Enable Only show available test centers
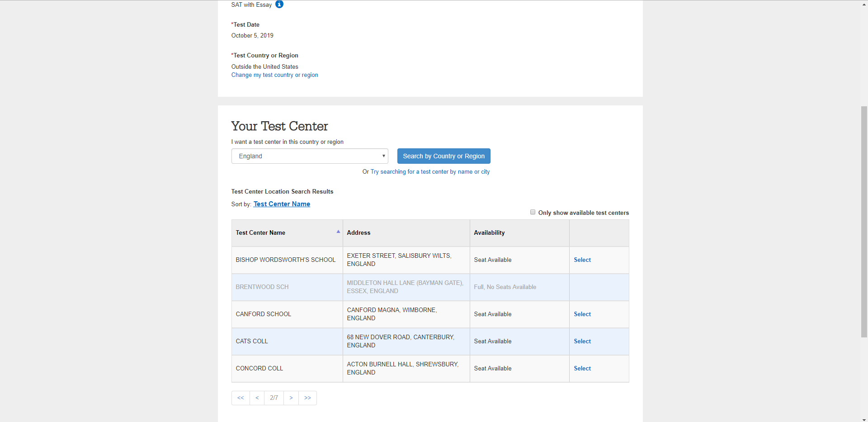 [x=533, y=212]
